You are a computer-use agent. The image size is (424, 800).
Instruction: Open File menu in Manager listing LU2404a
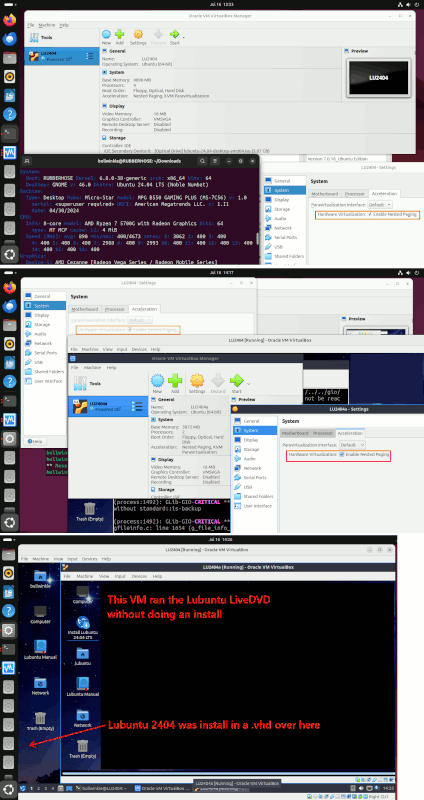(74, 367)
